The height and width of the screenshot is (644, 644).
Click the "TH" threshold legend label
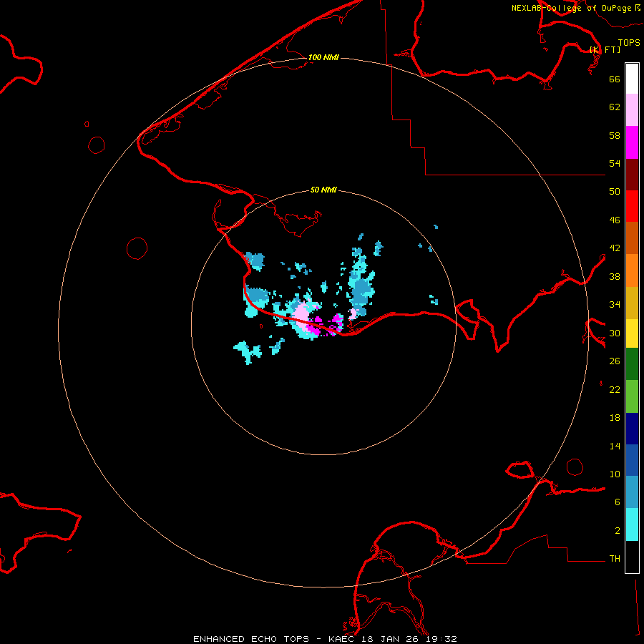click(x=615, y=559)
